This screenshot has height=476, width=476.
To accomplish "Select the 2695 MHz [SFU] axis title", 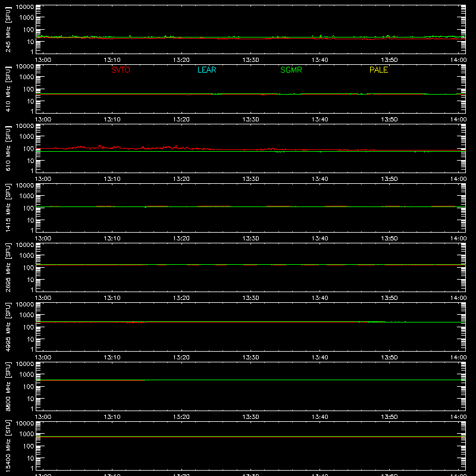I will [8, 267].
